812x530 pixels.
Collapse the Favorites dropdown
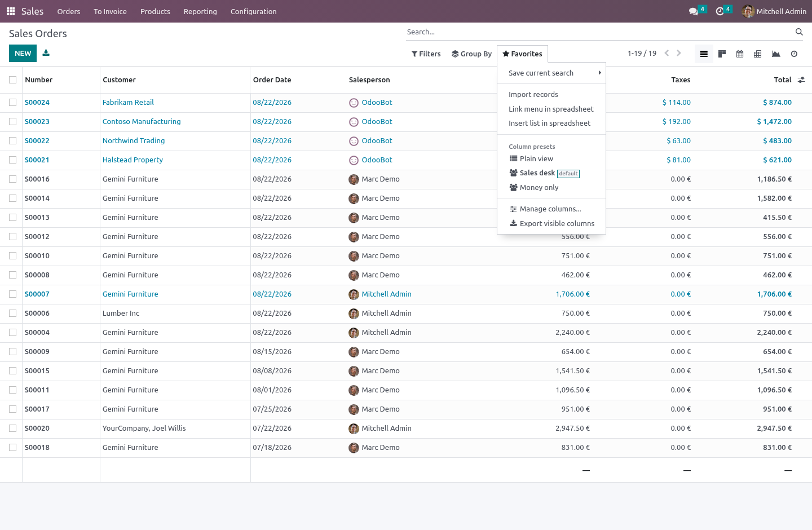[522, 54]
